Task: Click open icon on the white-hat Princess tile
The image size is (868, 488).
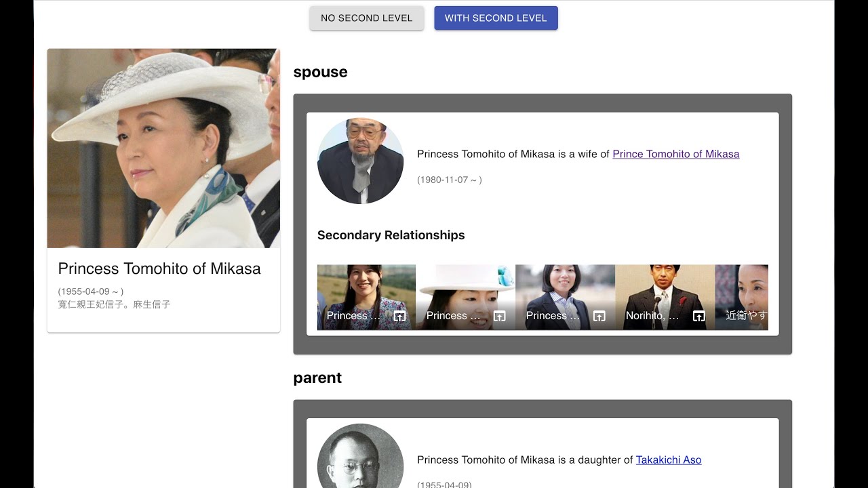Action: 500,316
